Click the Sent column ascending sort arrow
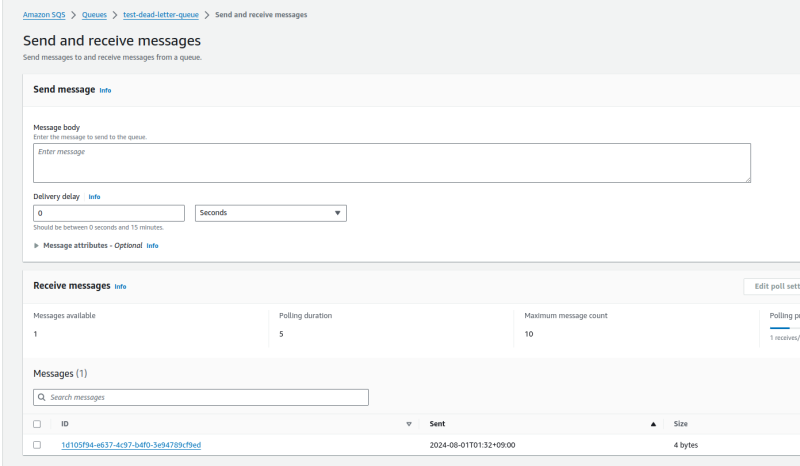800x466 pixels. (x=654, y=424)
